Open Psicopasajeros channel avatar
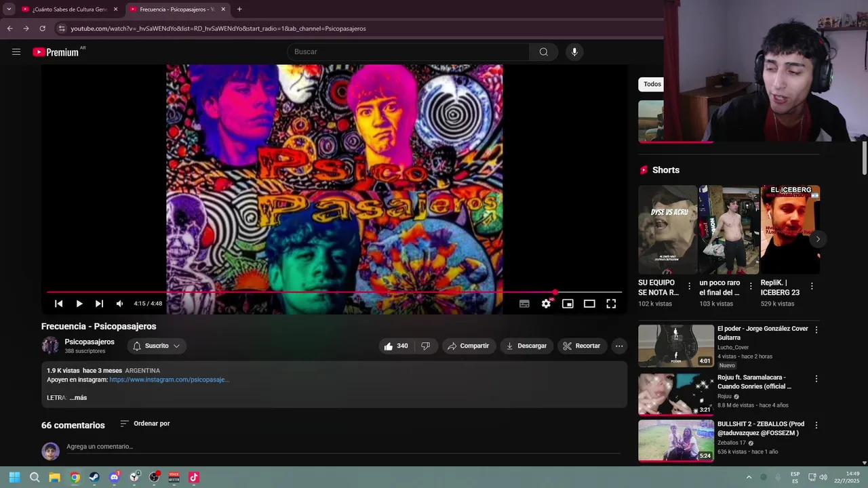The image size is (868, 488). point(50,346)
